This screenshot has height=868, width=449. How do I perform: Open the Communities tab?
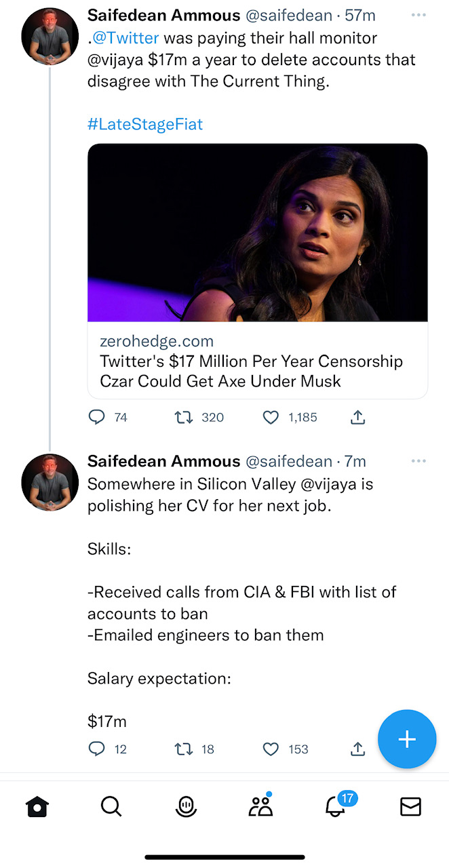260,807
